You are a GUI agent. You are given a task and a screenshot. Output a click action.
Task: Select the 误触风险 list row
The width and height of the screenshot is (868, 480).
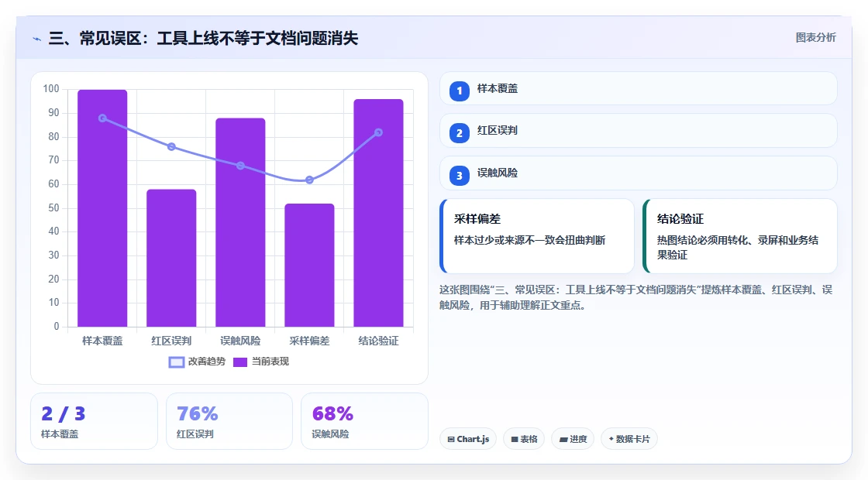pyautogui.click(x=639, y=173)
